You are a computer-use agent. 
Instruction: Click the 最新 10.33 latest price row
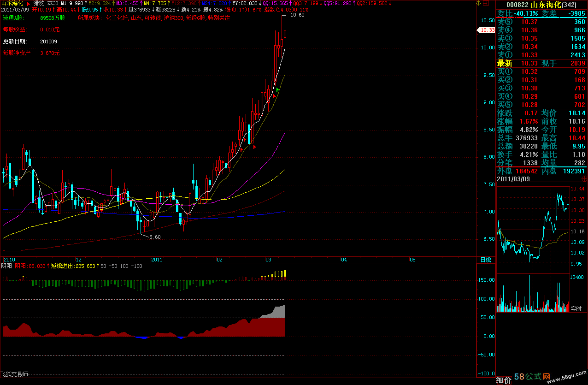click(x=517, y=63)
